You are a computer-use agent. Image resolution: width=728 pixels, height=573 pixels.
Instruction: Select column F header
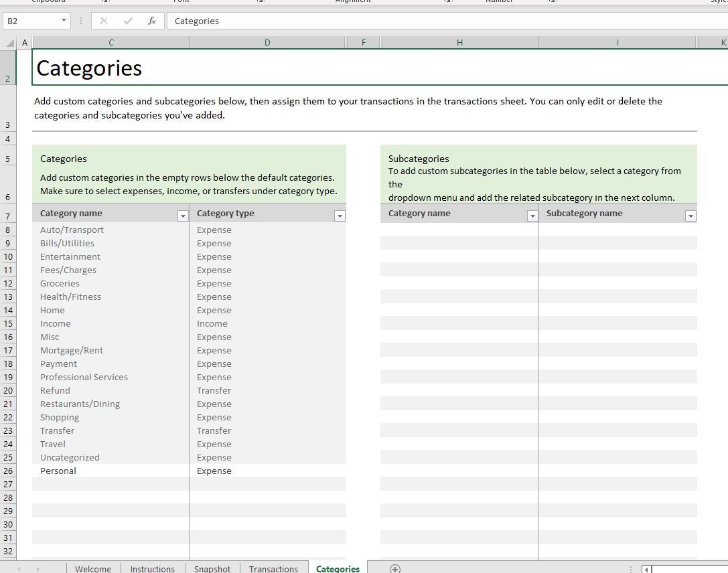point(364,43)
